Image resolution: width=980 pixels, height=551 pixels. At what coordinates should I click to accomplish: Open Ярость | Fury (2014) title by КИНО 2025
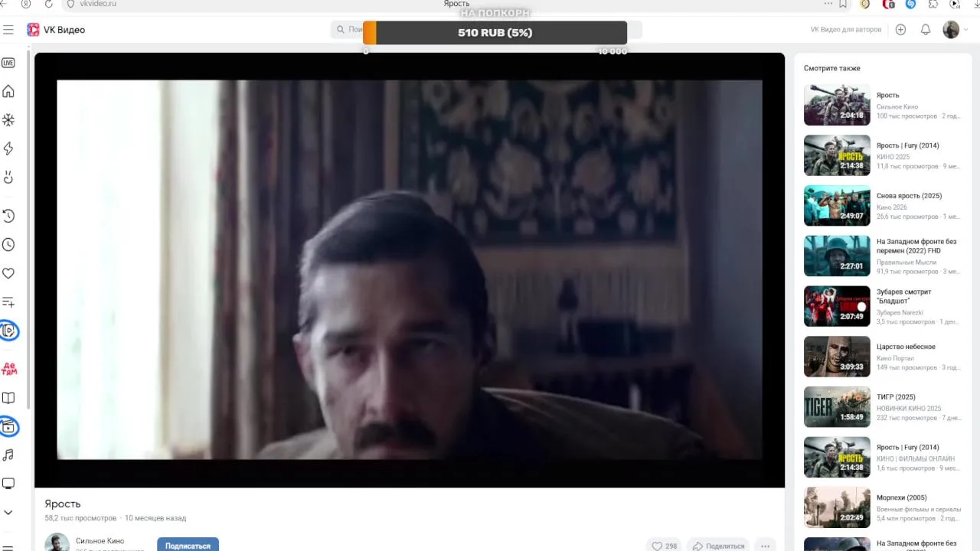[907, 145]
